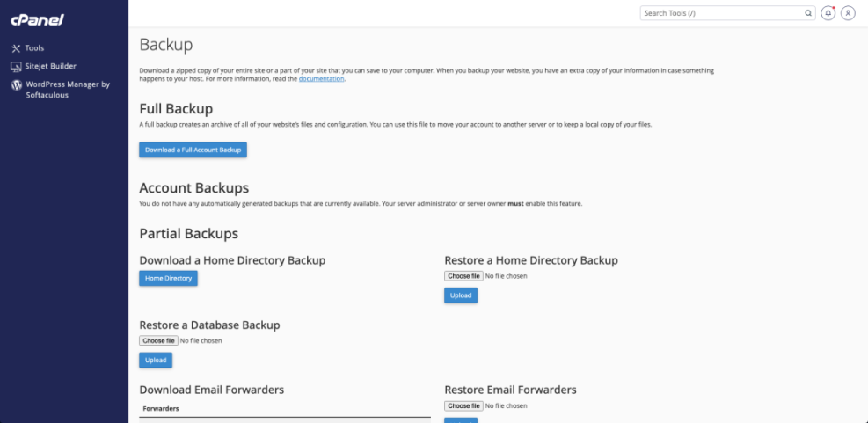Click the WordPress logo icon in the sidebar
The image size is (868, 423).
point(17,85)
